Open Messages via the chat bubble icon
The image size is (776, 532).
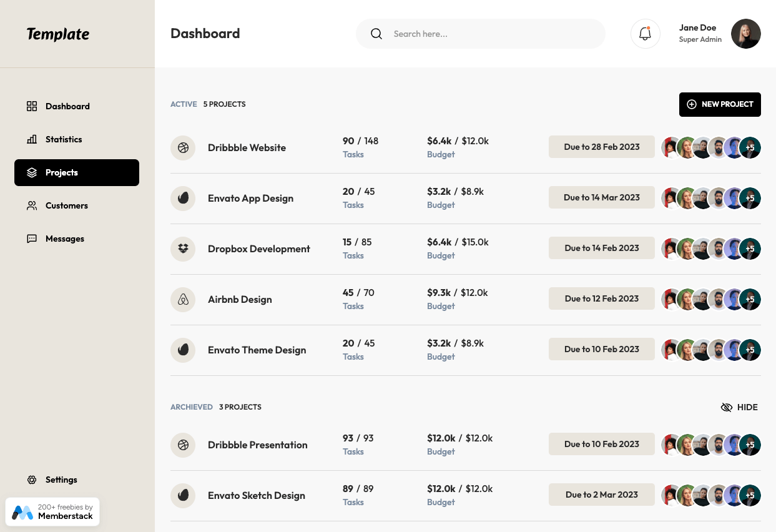(32, 239)
